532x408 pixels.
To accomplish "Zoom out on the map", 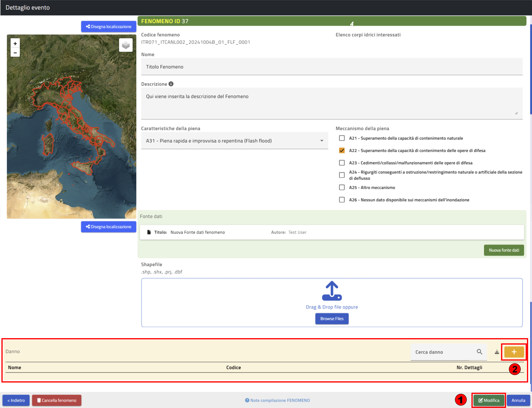I will (15, 52).
